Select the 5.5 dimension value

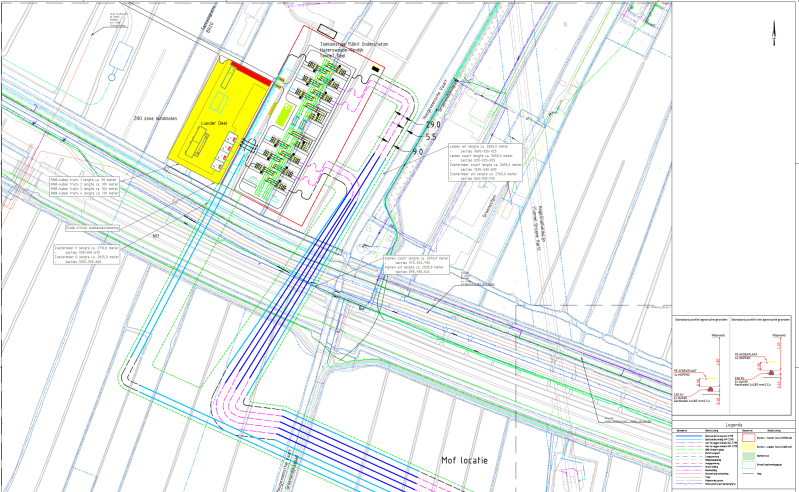(431, 137)
